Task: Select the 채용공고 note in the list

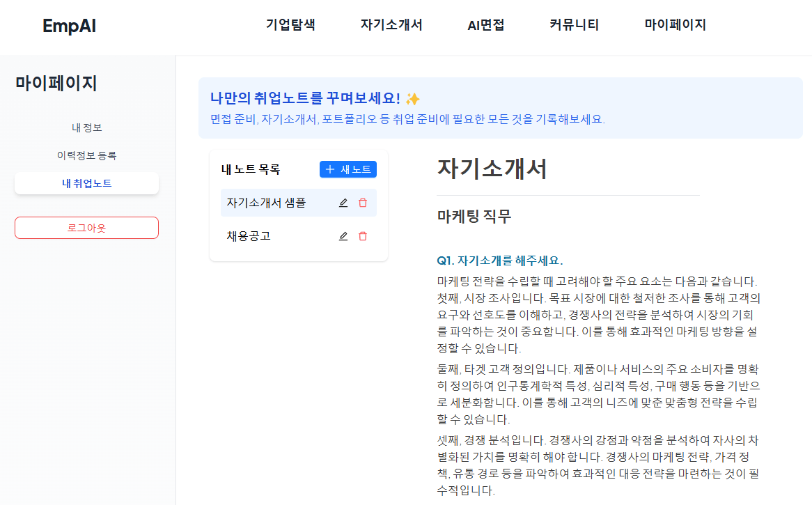Action: (x=249, y=235)
